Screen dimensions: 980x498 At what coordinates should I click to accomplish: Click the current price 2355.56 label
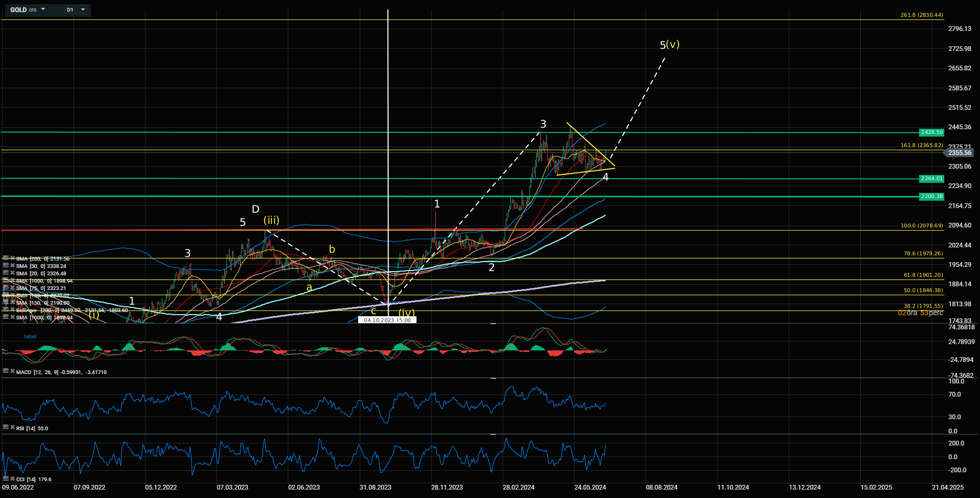(959, 153)
